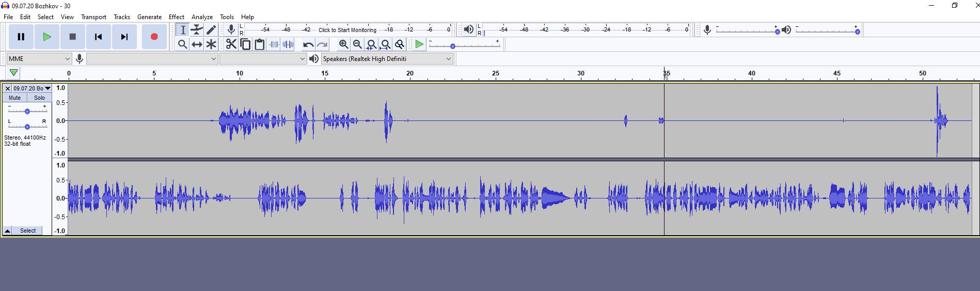Click the Undo arrow icon
This screenshot has width=980, height=291.
[x=308, y=44]
